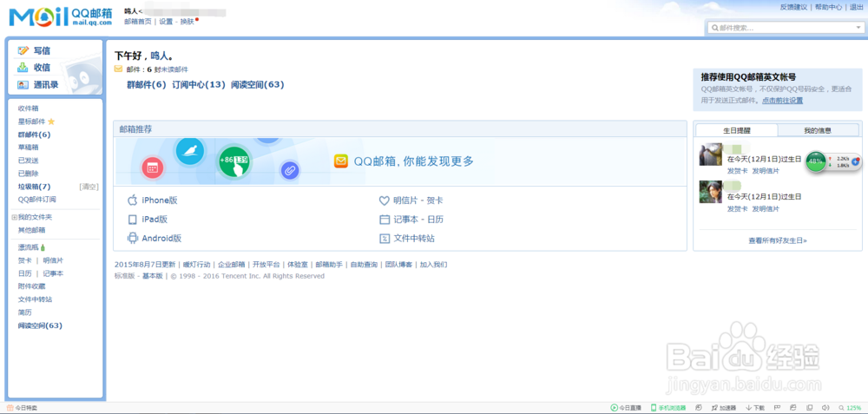Open the 已删除 folder
The height and width of the screenshot is (414, 868).
point(29,174)
